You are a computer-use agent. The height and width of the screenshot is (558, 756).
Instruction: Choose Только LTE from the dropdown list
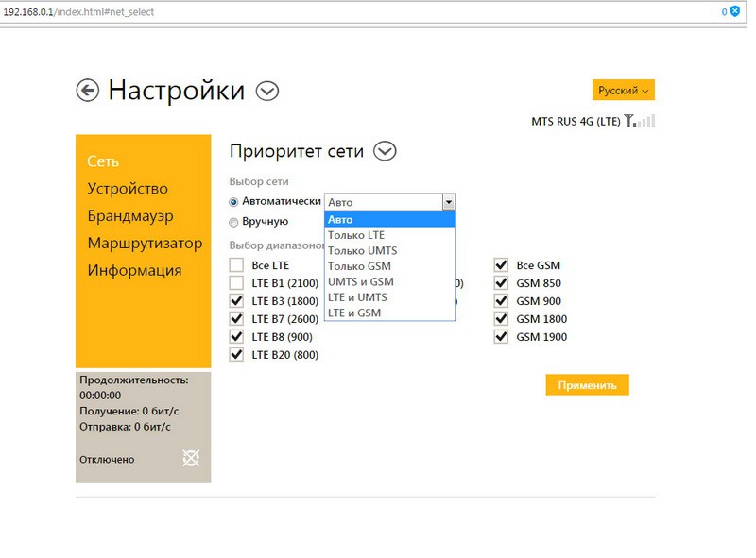(x=356, y=235)
